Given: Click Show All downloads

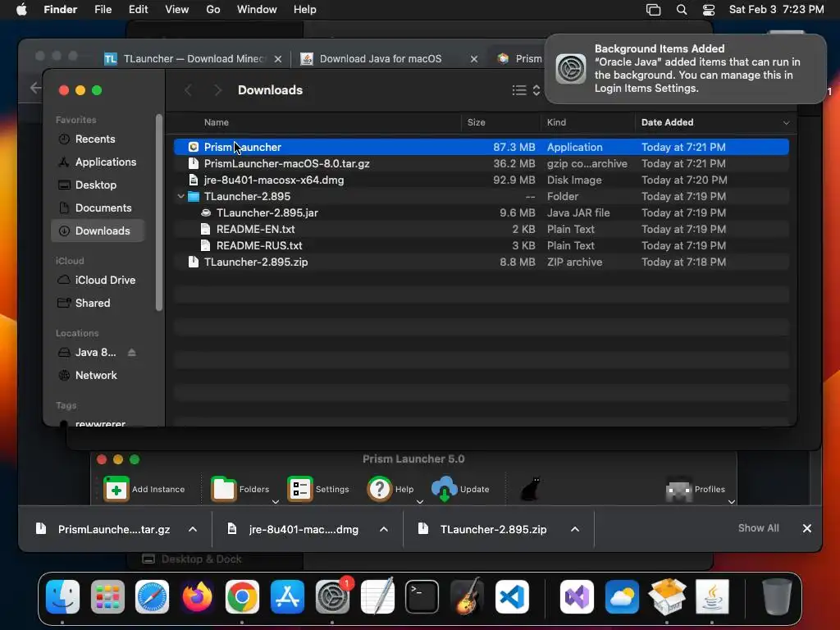Looking at the screenshot, I should pyautogui.click(x=759, y=528).
